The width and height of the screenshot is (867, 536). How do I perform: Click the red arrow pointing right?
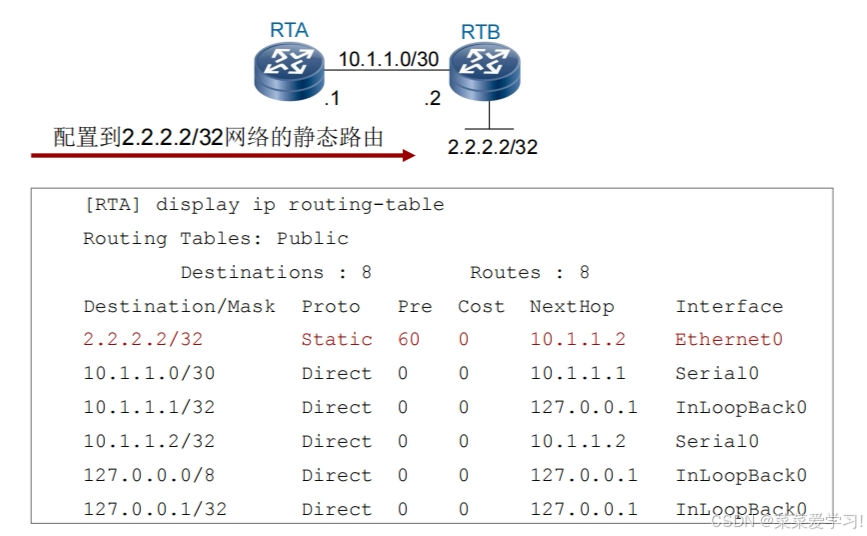[x=222, y=156]
